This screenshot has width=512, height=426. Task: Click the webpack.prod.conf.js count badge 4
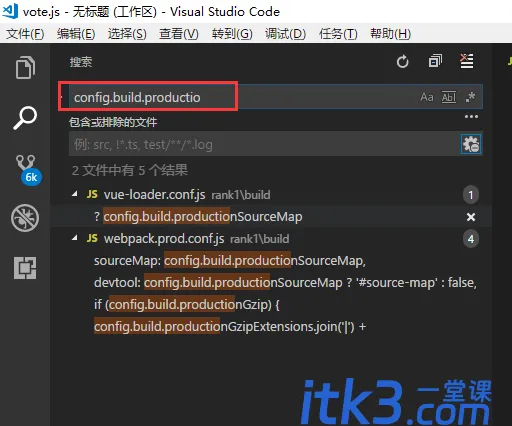471,239
